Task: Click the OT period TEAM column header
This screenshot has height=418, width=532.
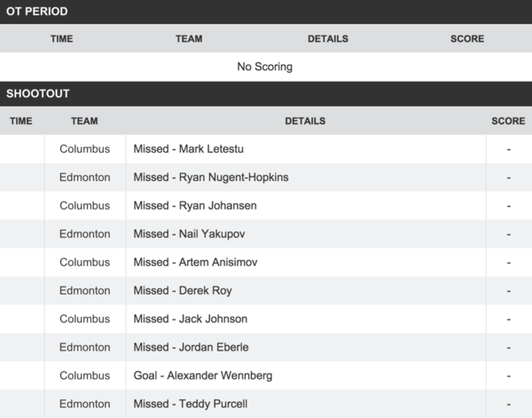Action: [x=189, y=39]
